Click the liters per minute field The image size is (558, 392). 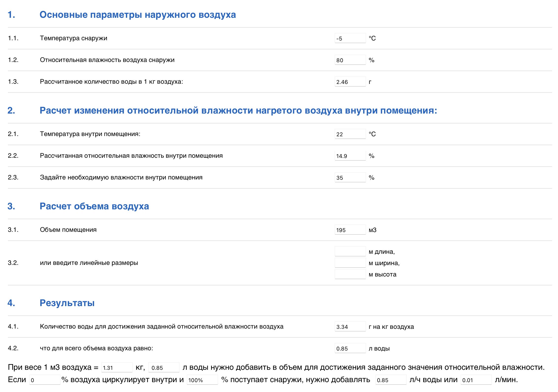[476, 380]
